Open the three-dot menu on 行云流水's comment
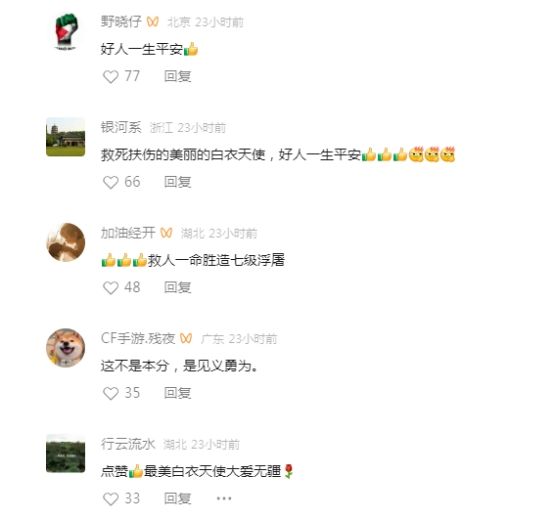This screenshot has height=520, width=554. (x=224, y=499)
